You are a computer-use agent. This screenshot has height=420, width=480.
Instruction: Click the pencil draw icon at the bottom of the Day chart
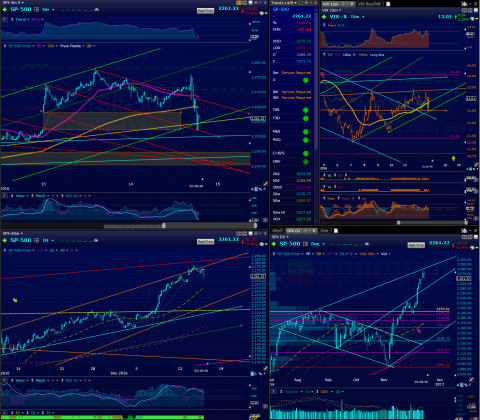coord(472,379)
